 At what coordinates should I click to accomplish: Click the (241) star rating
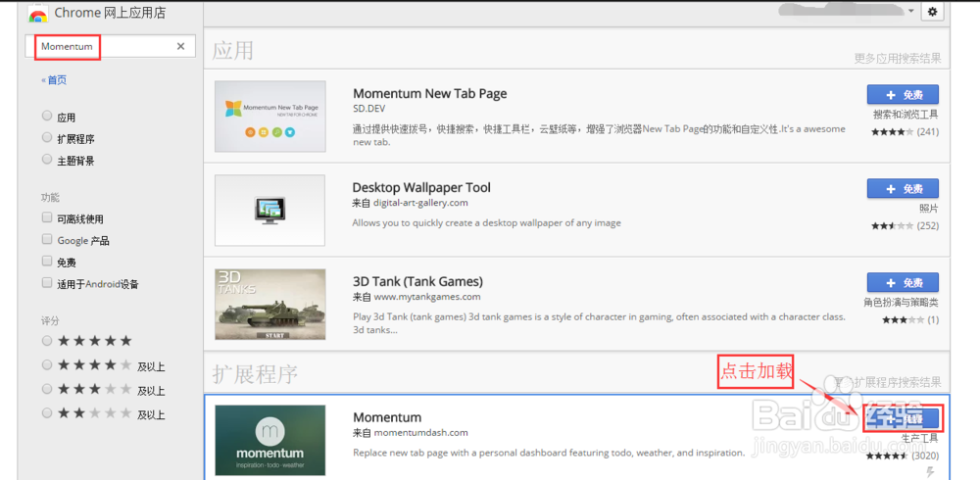905,132
